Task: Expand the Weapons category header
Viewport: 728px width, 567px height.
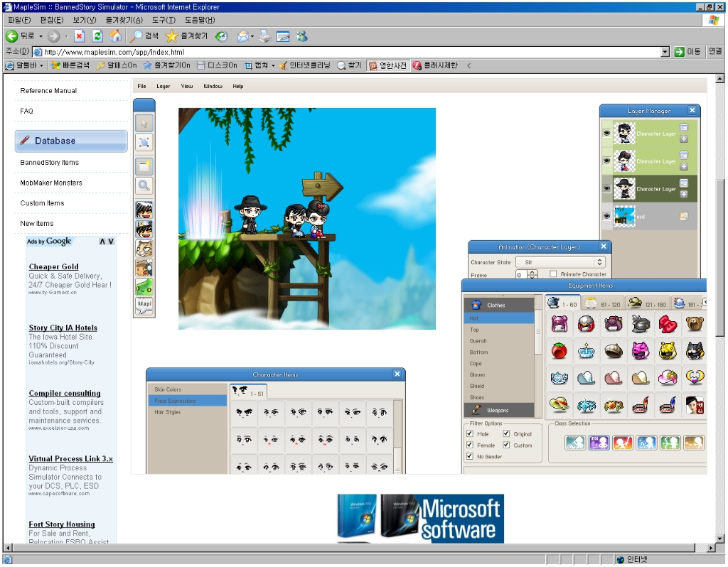Action: tap(499, 410)
